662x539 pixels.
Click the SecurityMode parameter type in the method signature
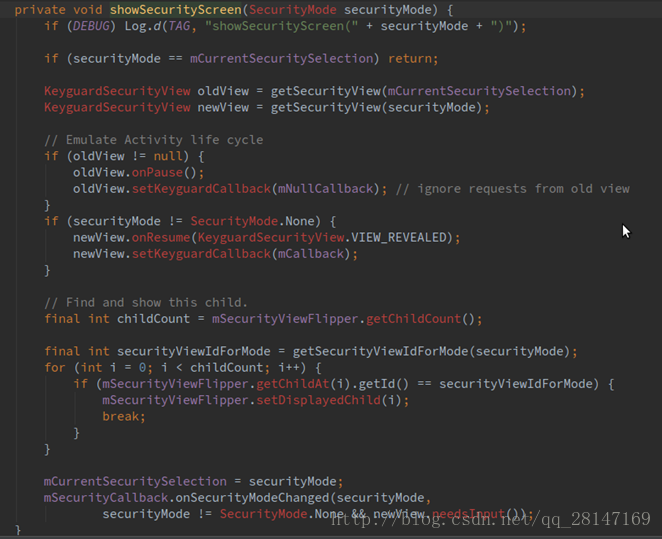[293, 10]
